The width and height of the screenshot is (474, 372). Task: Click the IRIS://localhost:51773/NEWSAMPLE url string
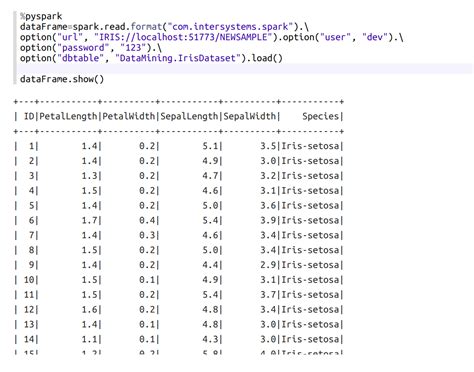click(183, 37)
